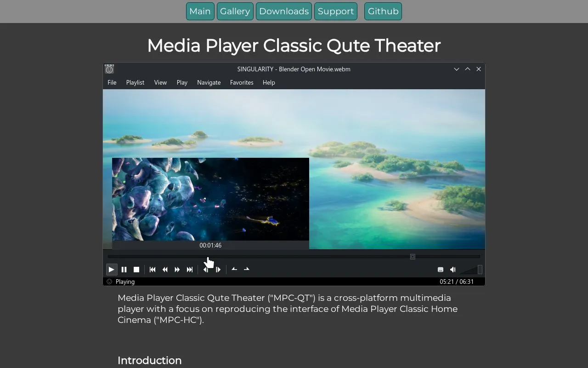
Task: Click the 00:01:46 preview timestamp
Action: coord(210,245)
